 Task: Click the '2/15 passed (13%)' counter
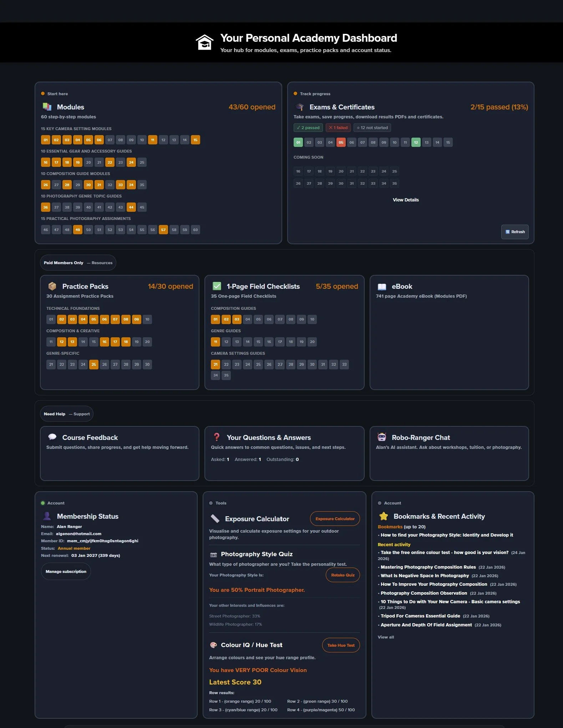pyautogui.click(x=499, y=107)
